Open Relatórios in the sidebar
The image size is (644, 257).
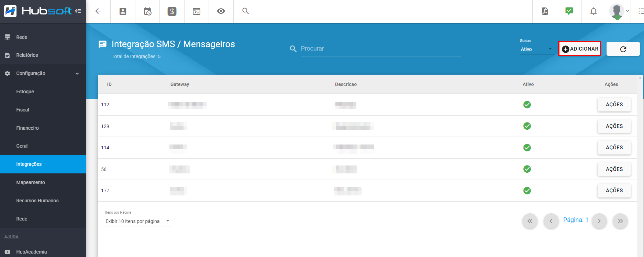pyautogui.click(x=43, y=55)
